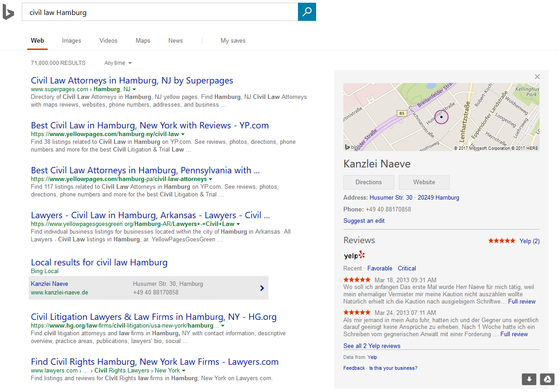Image resolution: width=560 pixels, height=392 pixels.
Task: Click the Website button
Action: [x=424, y=182]
